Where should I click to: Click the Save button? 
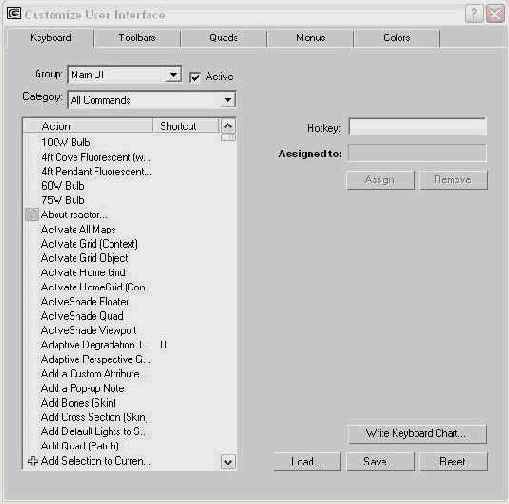coord(380,461)
